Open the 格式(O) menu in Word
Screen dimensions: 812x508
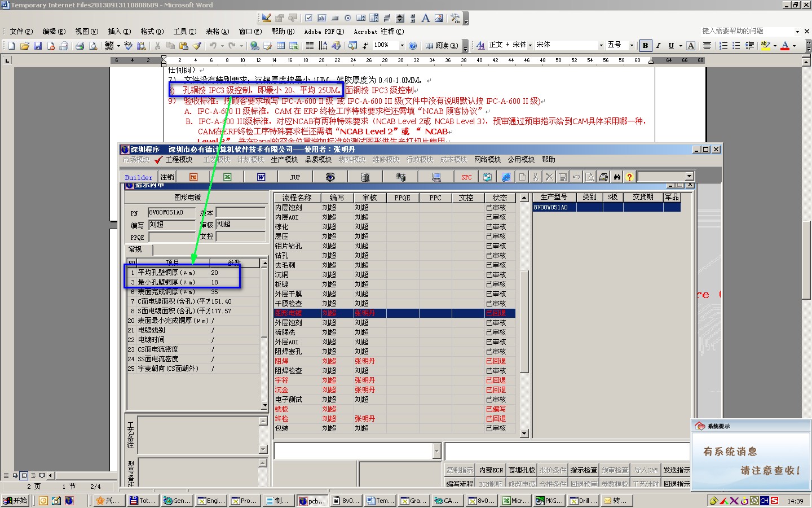(152, 32)
